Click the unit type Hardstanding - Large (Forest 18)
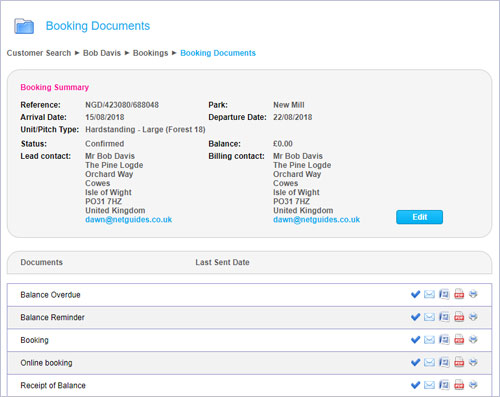This screenshot has height=397, width=500. pyautogui.click(x=145, y=130)
